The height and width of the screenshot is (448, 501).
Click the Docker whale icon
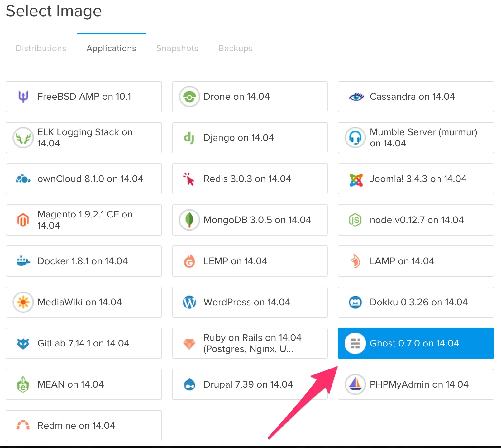pos(23,261)
